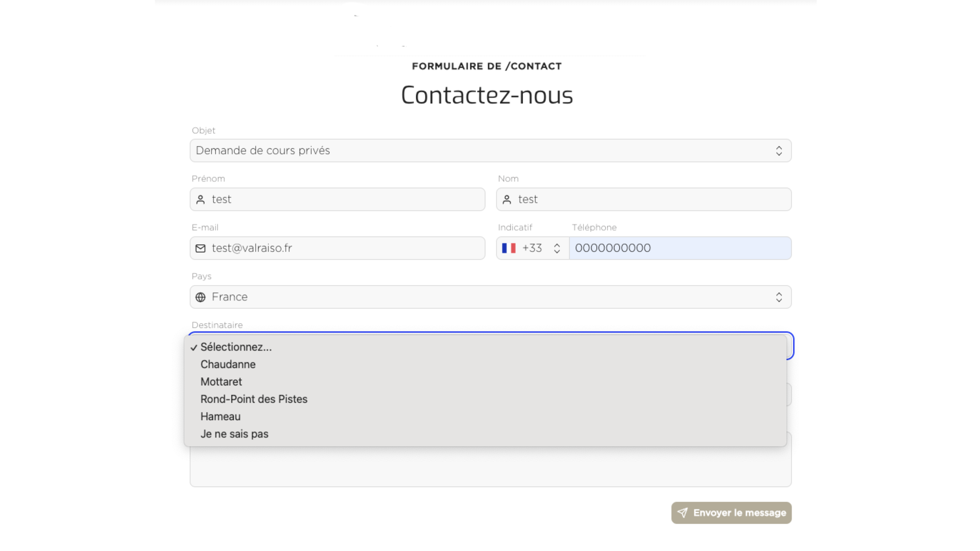Choose the 'Je ne sais pas' option

pos(234,434)
